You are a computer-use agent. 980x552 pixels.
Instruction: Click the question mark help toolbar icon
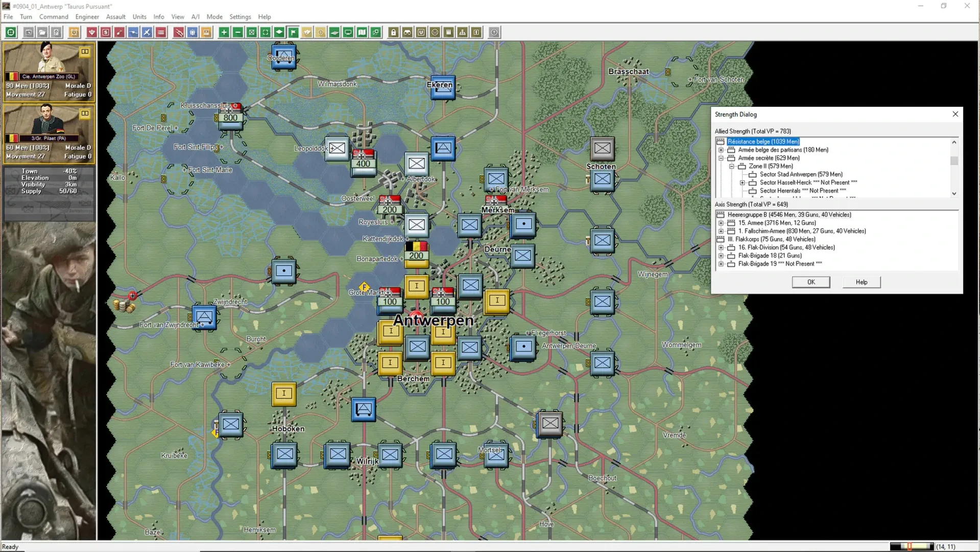pos(494,32)
